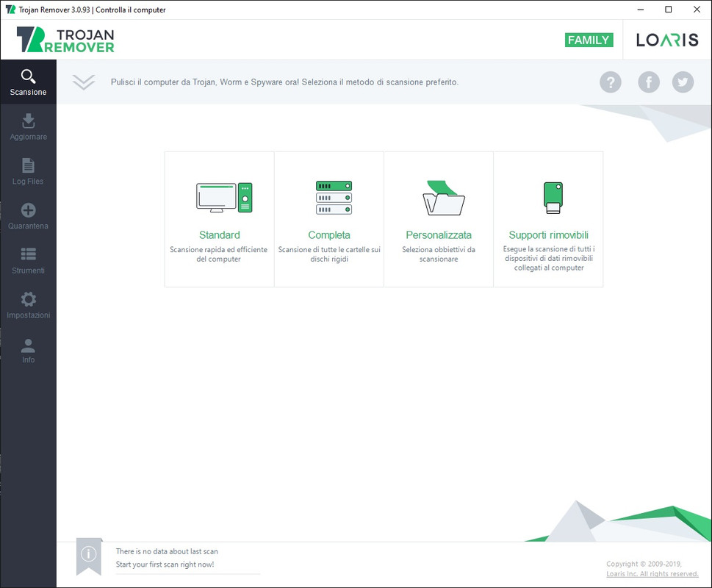Image resolution: width=712 pixels, height=588 pixels.
Task: Click the computer monitor icon for Standard
Action: click(x=224, y=198)
